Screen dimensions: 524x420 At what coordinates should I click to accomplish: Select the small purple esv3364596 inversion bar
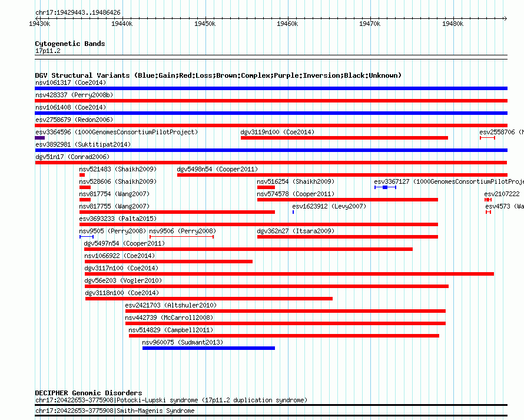point(40,138)
